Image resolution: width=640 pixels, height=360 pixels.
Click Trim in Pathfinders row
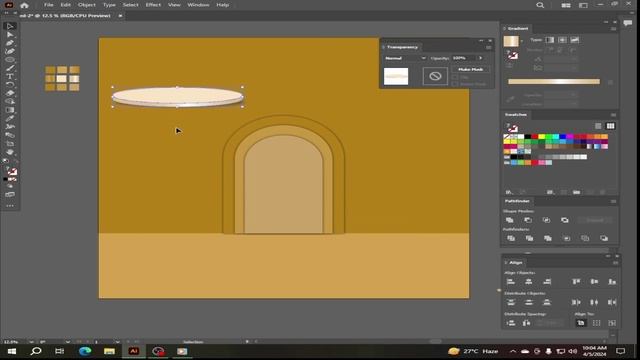tap(529, 238)
